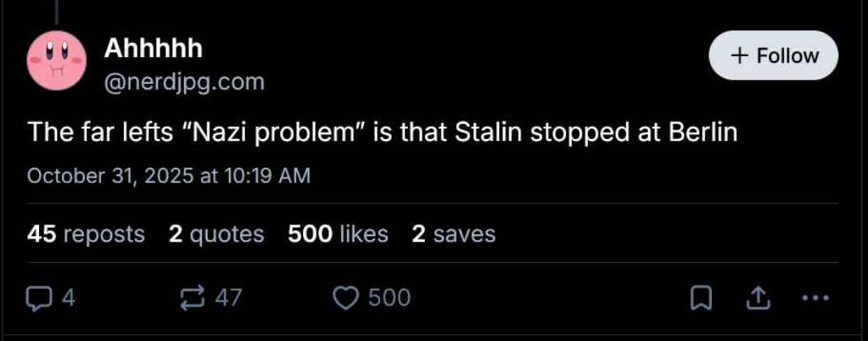
Task: Click the post text about Stalin
Action: [383, 133]
